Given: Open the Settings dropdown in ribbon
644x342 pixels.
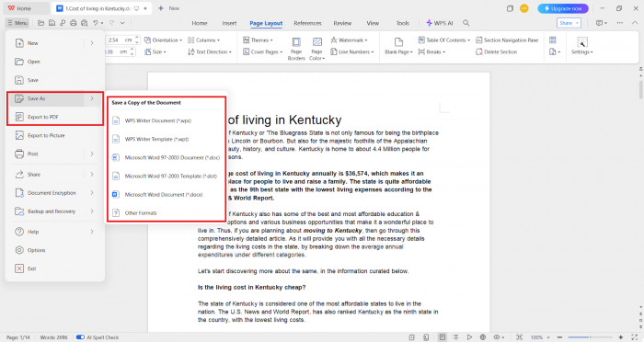Looking at the screenshot, I should [582, 46].
